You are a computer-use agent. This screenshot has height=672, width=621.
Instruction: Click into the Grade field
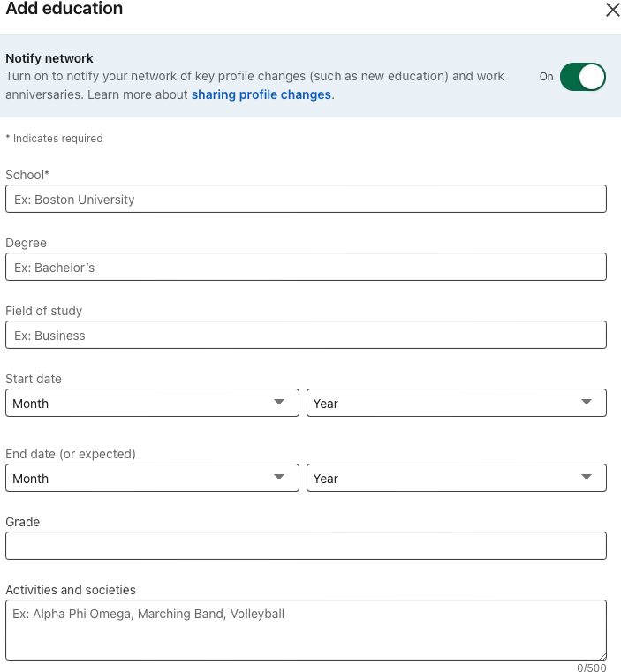pyautogui.click(x=306, y=546)
